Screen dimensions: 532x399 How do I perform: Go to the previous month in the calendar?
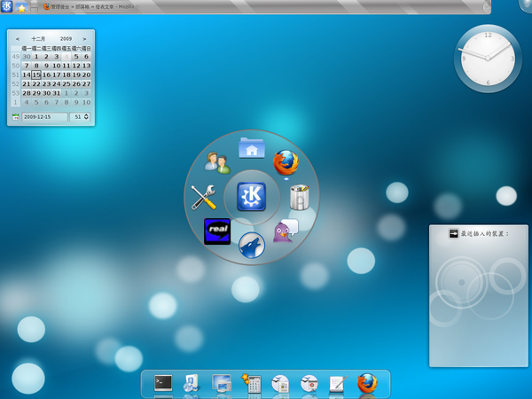(18, 39)
